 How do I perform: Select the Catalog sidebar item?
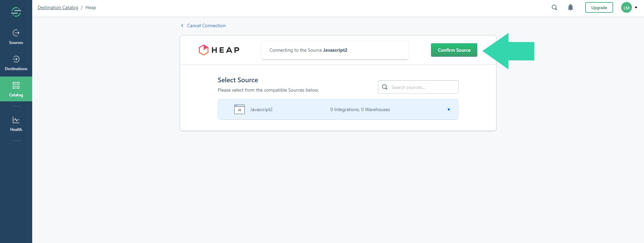tap(16, 89)
